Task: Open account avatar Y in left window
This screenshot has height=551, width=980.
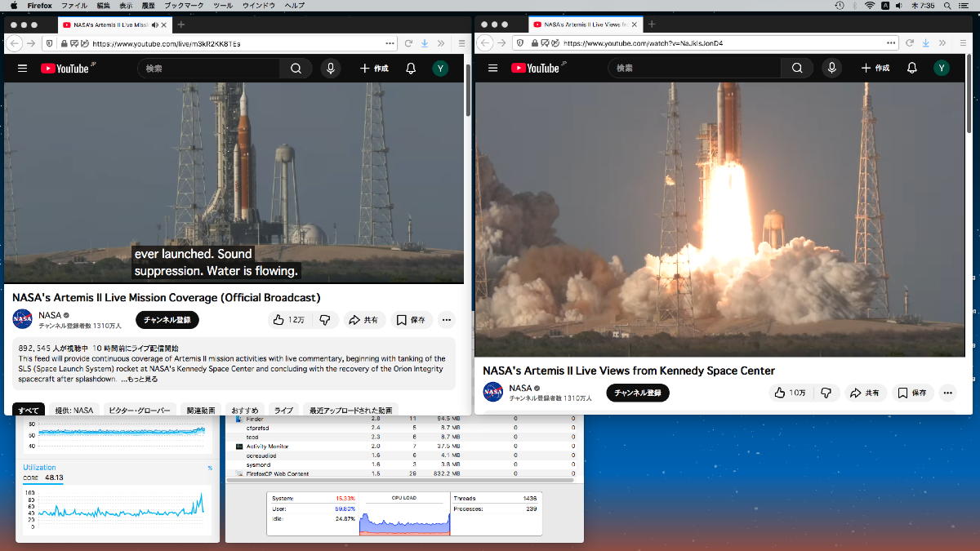Action: click(440, 69)
